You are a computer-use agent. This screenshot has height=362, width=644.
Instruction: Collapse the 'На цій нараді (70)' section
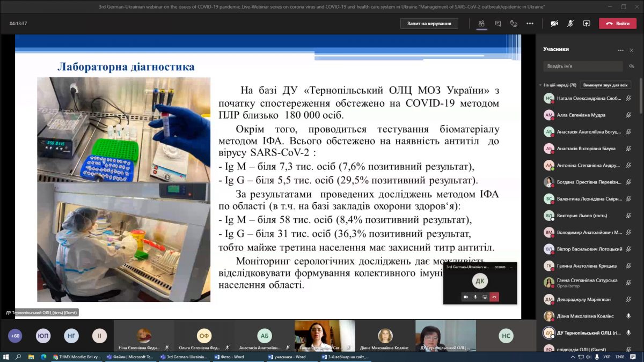pos(540,85)
